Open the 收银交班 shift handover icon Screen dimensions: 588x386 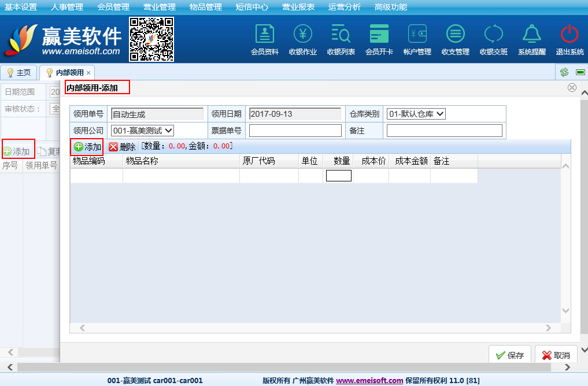tap(493, 35)
